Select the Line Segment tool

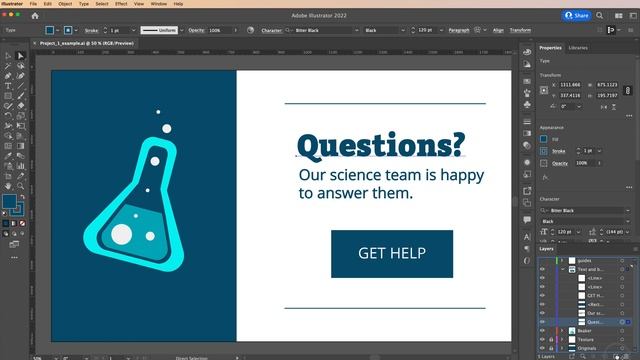coord(20,86)
